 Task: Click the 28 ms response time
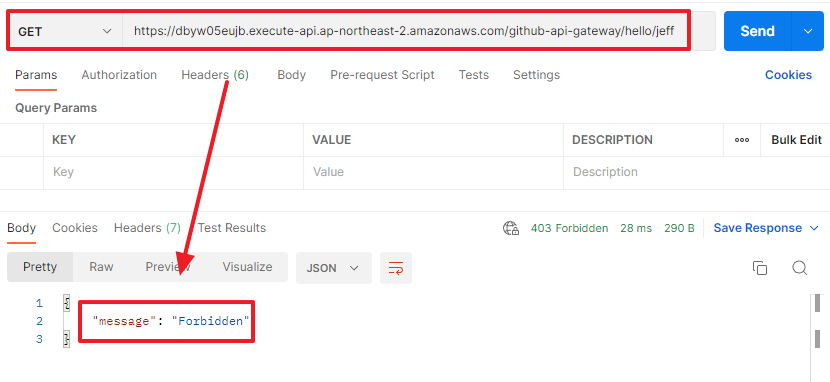636,229
